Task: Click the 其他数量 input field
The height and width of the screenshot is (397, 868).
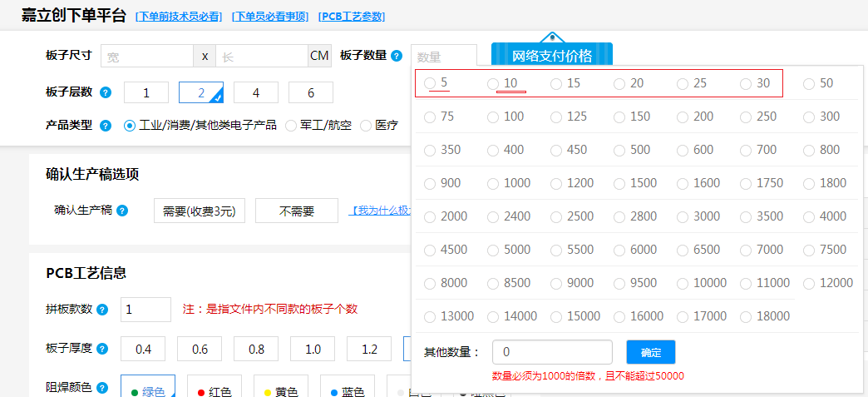Action: click(x=552, y=352)
